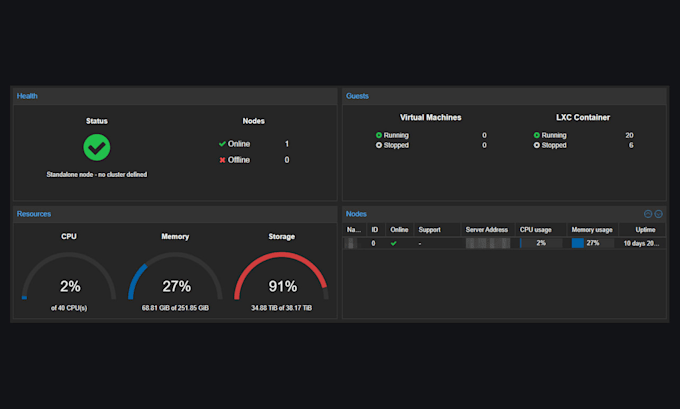The height and width of the screenshot is (409, 680).
Task: Click the red X beside Nodes Offline
Action: (222, 160)
